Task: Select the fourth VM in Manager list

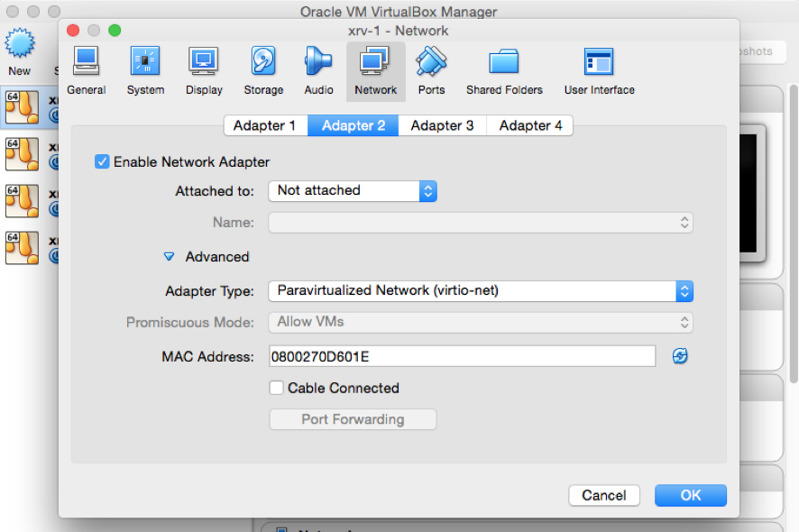Action: (31, 248)
